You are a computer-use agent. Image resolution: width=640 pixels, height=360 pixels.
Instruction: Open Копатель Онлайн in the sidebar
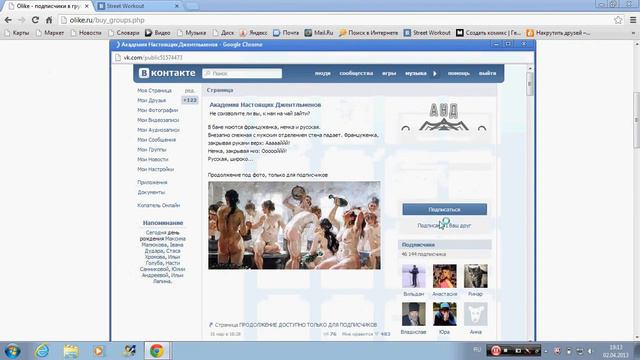158,205
